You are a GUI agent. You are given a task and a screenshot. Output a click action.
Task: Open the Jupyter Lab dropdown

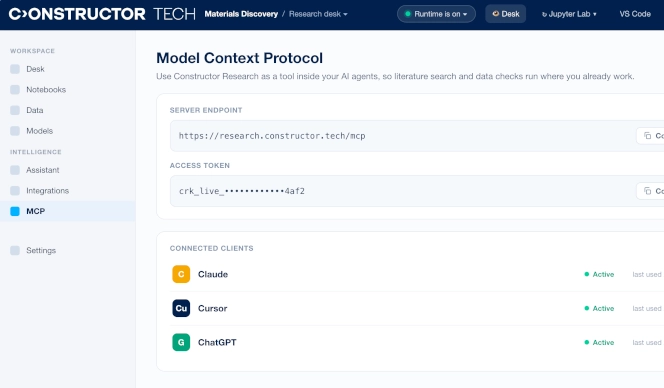(569, 14)
